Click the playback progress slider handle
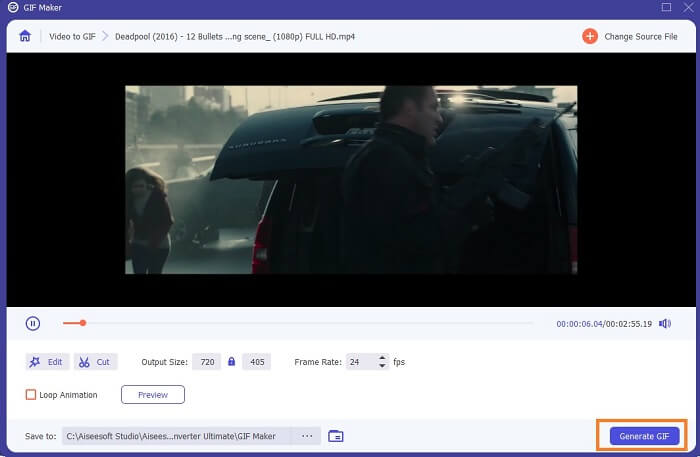This screenshot has width=700, height=457. [x=83, y=323]
